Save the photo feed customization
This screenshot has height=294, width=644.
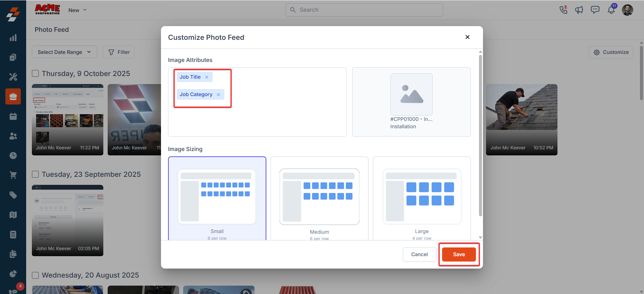(459, 254)
